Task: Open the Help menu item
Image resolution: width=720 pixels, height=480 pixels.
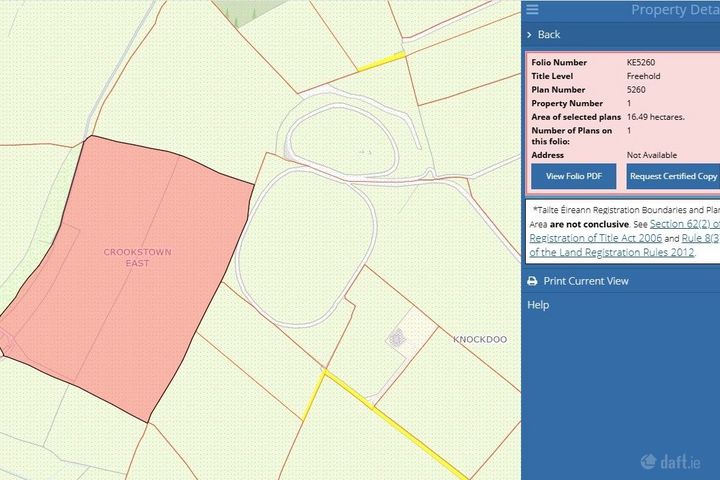Action: 538,305
